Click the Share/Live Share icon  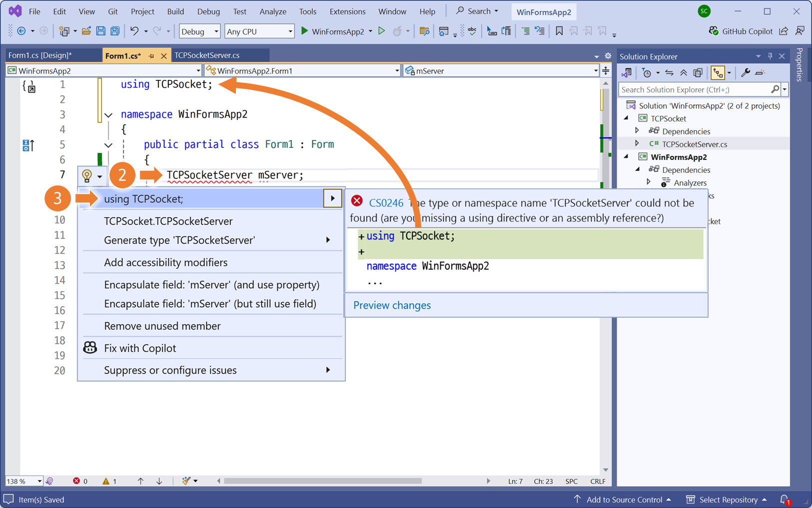784,31
